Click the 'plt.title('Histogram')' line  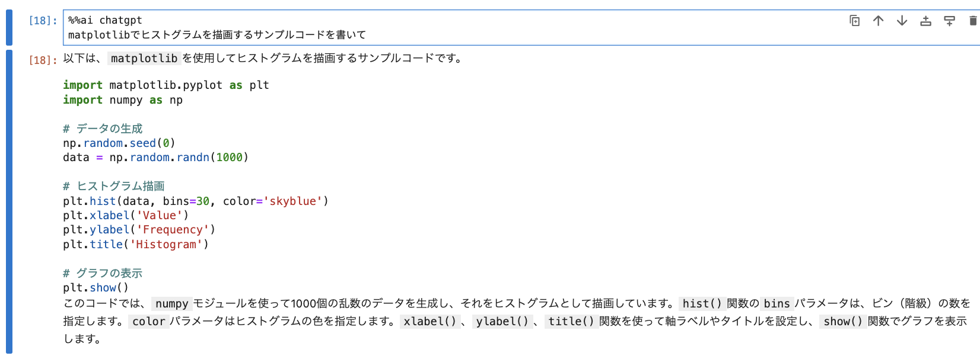point(136,245)
